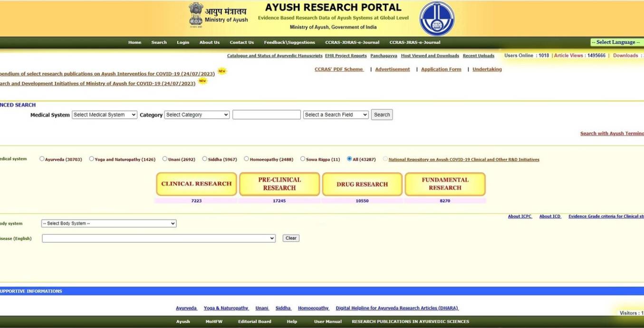
Task: Click the round blue Ayush logo
Action: [x=437, y=19]
